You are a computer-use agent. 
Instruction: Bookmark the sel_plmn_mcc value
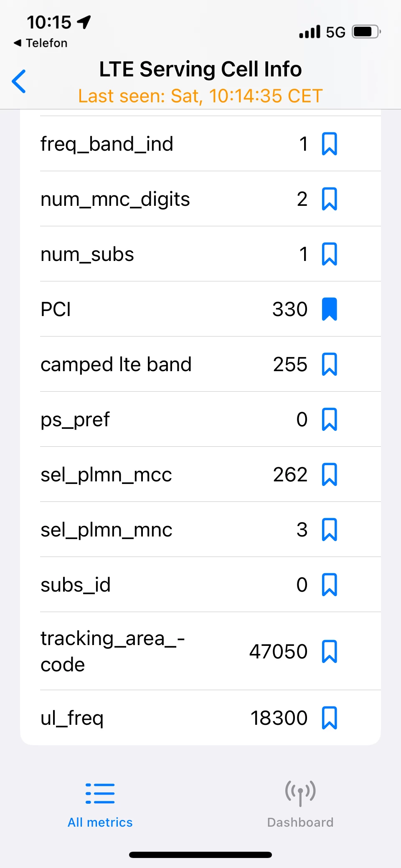[x=329, y=475]
